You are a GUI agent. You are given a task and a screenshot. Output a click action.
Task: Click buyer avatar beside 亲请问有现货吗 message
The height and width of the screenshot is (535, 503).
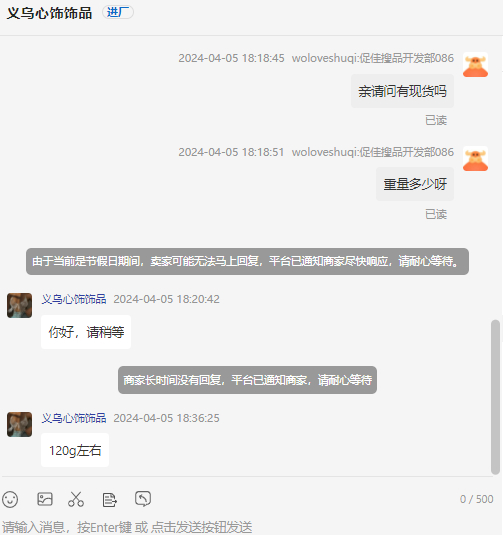[x=475, y=65]
